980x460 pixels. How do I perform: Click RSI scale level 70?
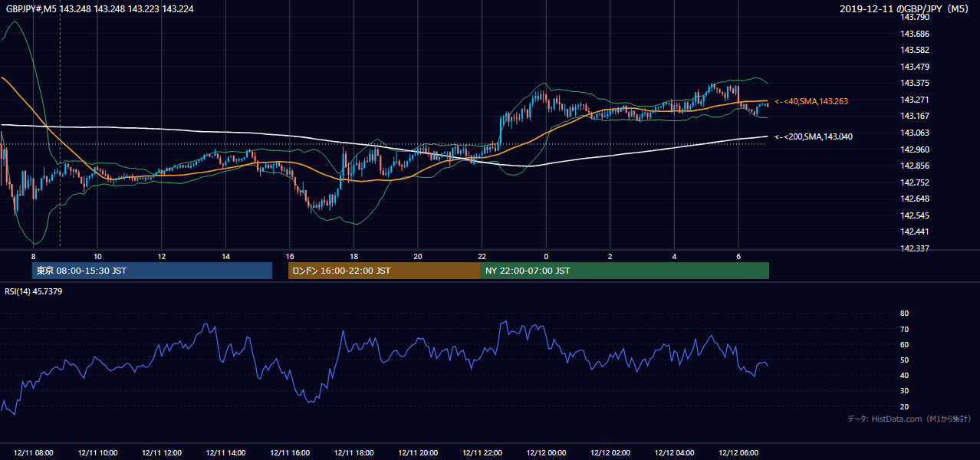904,329
